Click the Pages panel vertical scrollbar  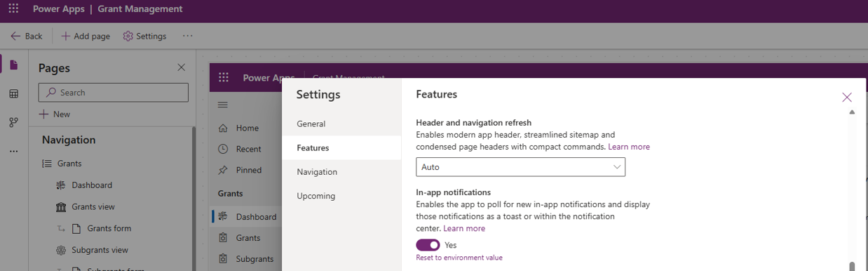coord(194,199)
